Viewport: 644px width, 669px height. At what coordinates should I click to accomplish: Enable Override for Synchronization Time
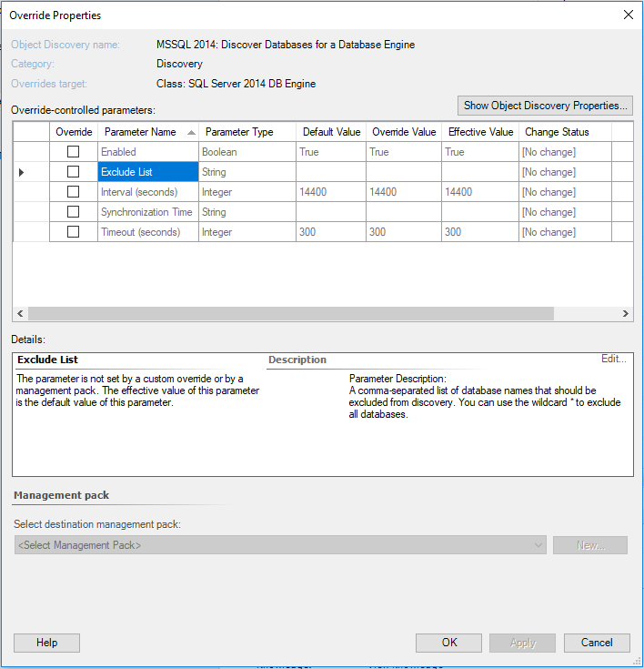click(x=74, y=211)
